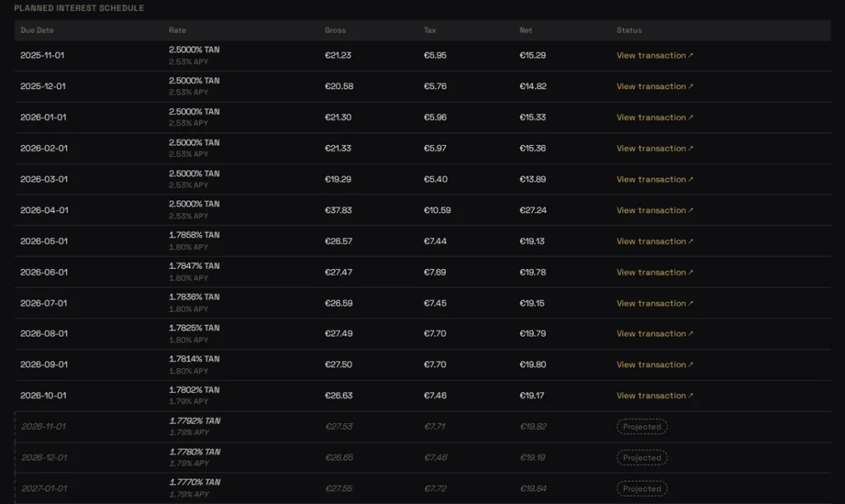
Task: Open View transaction link for 2025-12-01
Action: (x=654, y=86)
